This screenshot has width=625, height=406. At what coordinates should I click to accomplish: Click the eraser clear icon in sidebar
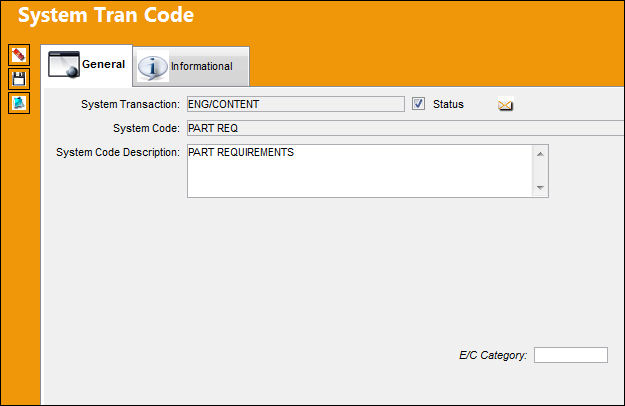click(x=19, y=55)
